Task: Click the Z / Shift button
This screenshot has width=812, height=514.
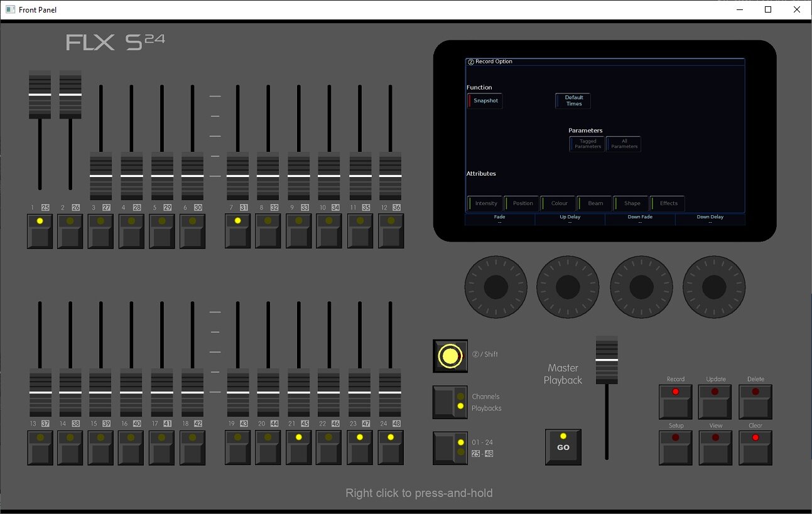Action: point(450,356)
